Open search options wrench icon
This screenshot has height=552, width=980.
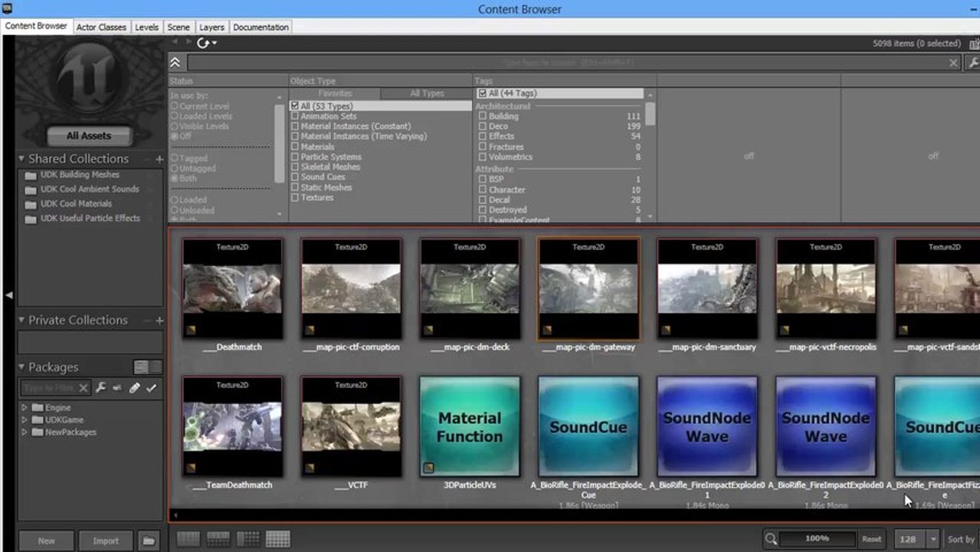[x=973, y=63]
